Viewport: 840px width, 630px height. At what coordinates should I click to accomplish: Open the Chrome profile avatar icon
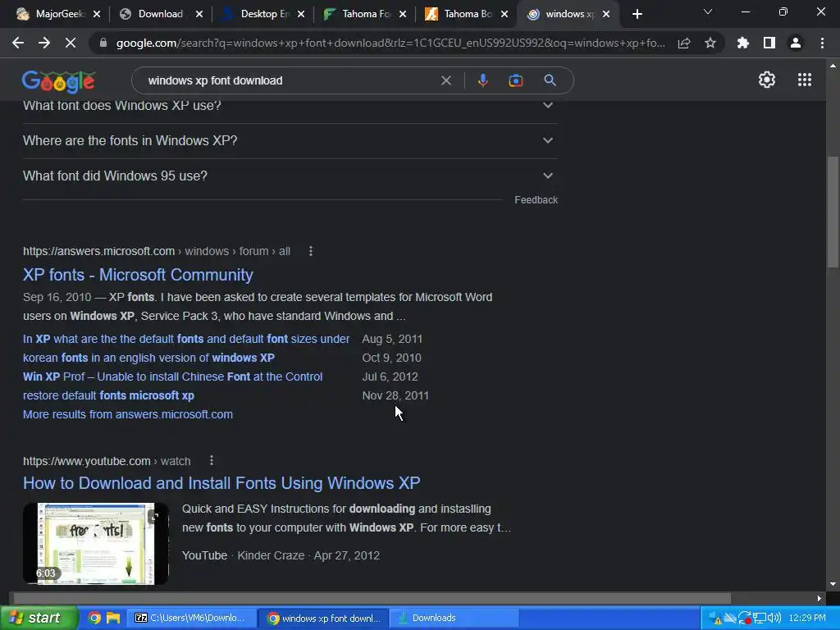pos(796,43)
